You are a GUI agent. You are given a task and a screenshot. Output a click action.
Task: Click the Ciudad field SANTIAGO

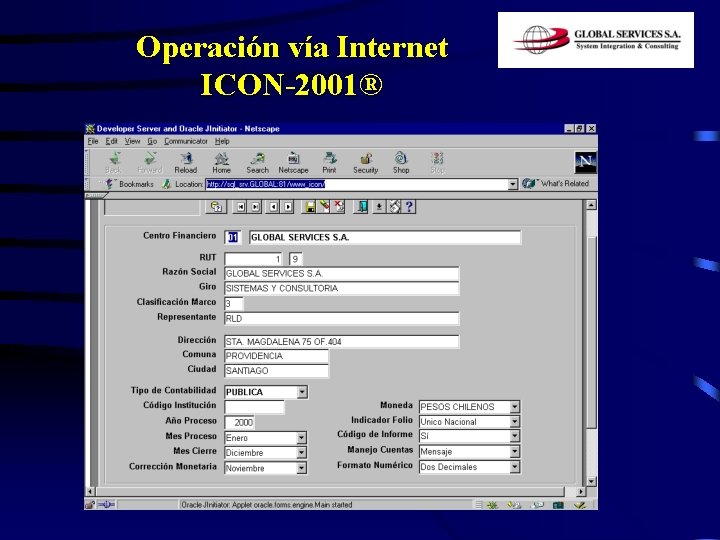276,371
